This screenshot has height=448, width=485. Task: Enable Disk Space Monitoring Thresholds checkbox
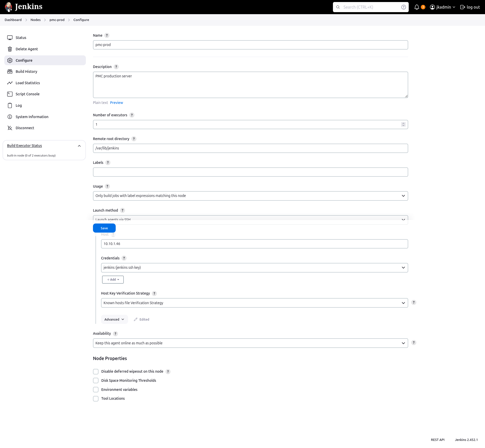(96, 380)
